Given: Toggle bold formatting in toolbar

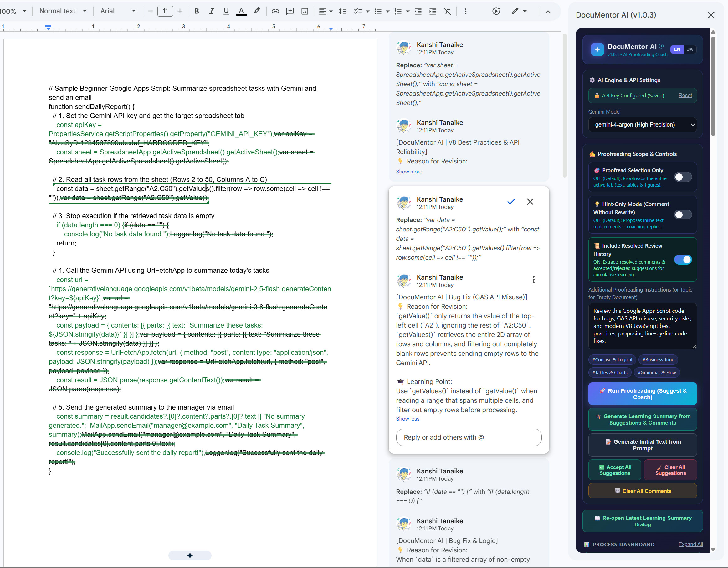Looking at the screenshot, I should pos(197,11).
